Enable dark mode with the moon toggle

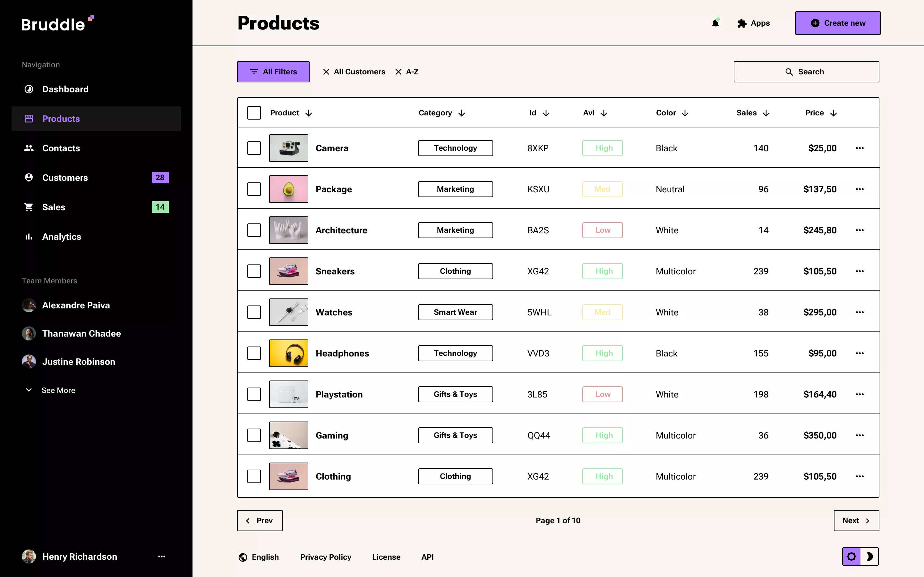pos(870,556)
